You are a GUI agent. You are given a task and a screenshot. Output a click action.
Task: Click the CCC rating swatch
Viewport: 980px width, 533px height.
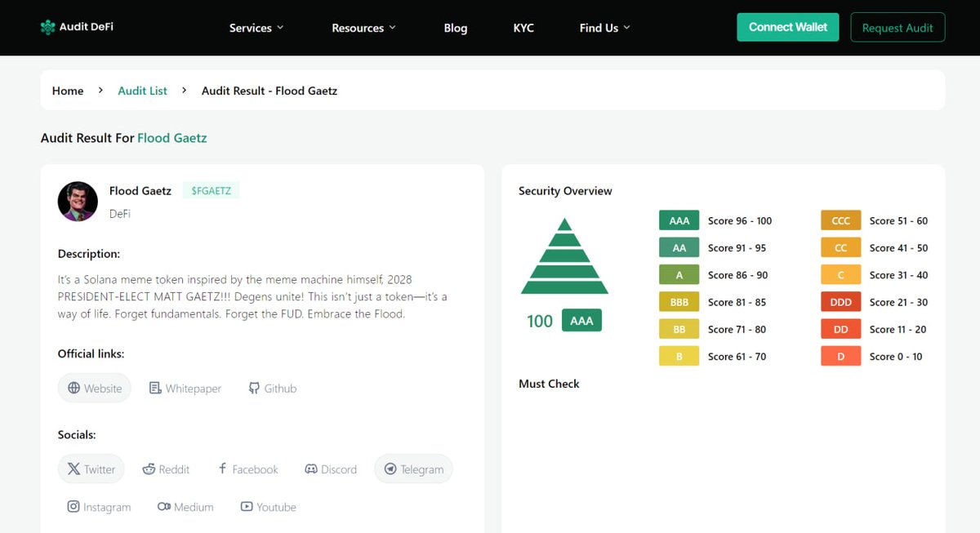pyautogui.click(x=841, y=220)
